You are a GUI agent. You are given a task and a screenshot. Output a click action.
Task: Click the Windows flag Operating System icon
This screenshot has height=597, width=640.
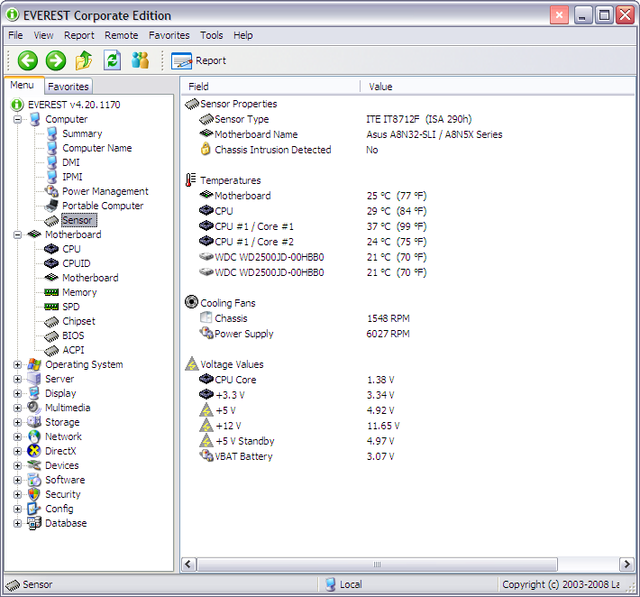(x=34, y=364)
